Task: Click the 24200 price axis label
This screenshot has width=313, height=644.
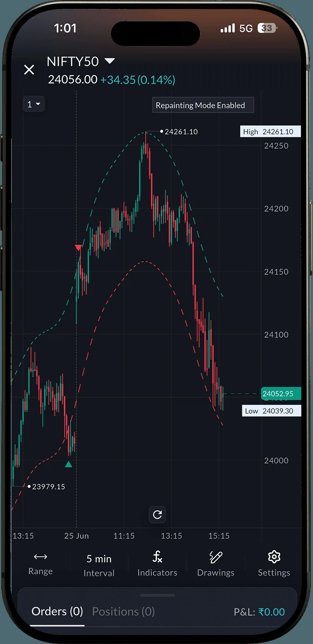Action: 277,209
